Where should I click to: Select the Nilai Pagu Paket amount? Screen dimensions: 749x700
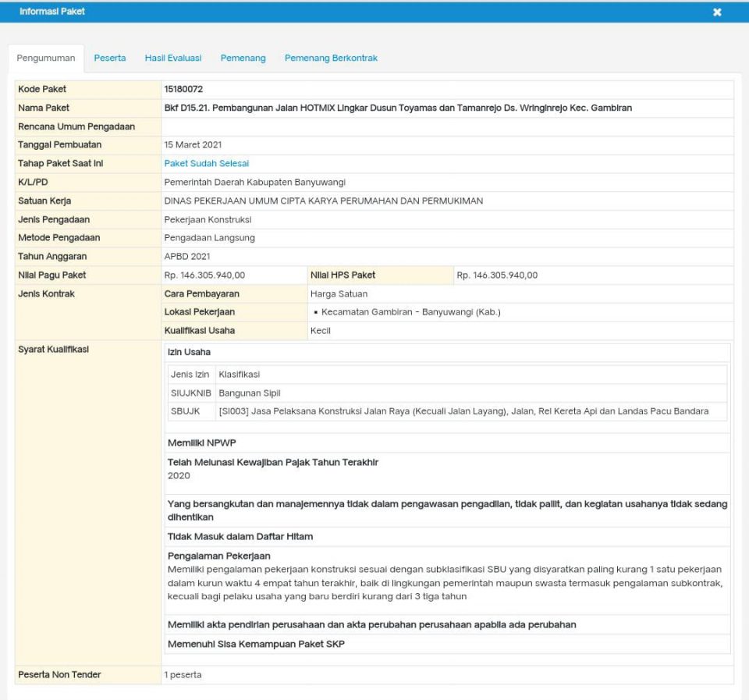pyautogui.click(x=204, y=275)
